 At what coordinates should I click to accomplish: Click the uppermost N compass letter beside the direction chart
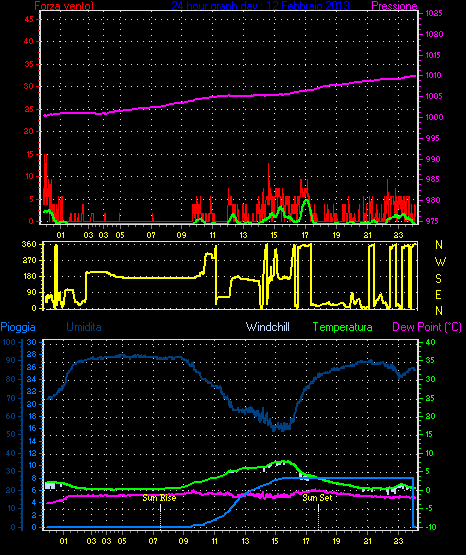coord(439,245)
